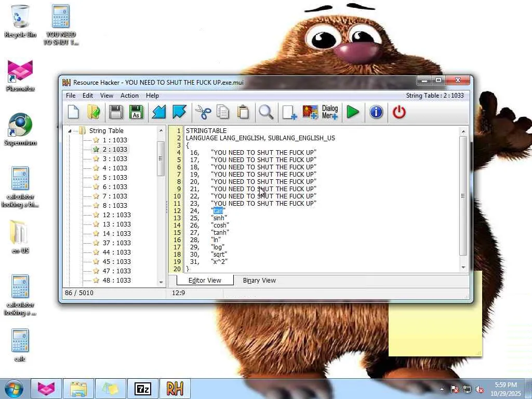Open the blue info about icon
Image resolution: width=532 pixels, height=399 pixels.
click(376, 112)
